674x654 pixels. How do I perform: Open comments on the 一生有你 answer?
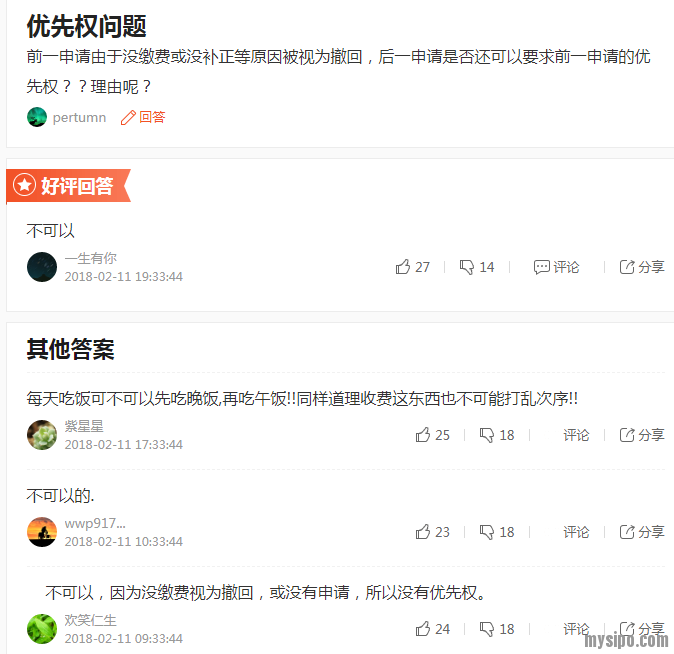(x=556, y=267)
